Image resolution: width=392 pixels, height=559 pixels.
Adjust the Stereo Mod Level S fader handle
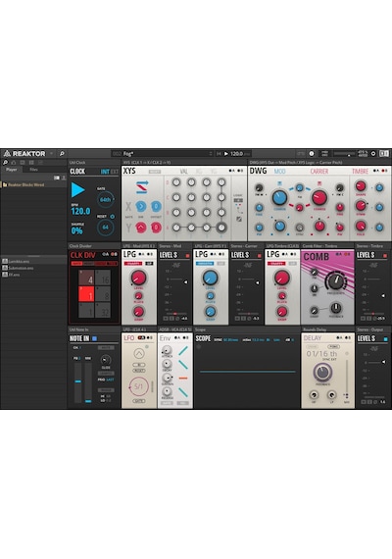tap(185, 282)
